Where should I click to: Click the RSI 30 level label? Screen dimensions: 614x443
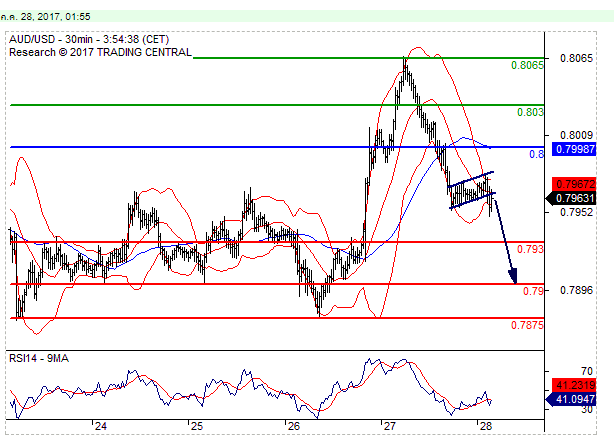pyautogui.click(x=587, y=409)
